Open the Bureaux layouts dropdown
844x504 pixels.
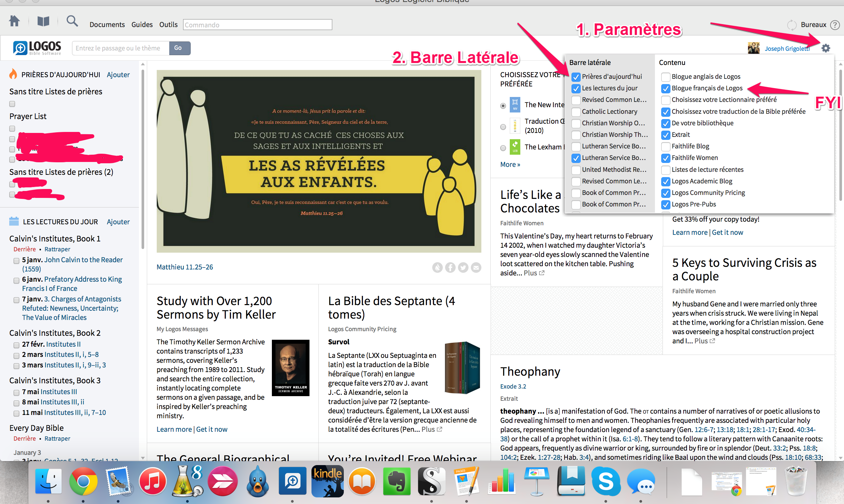pyautogui.click(x=813, y=25)
